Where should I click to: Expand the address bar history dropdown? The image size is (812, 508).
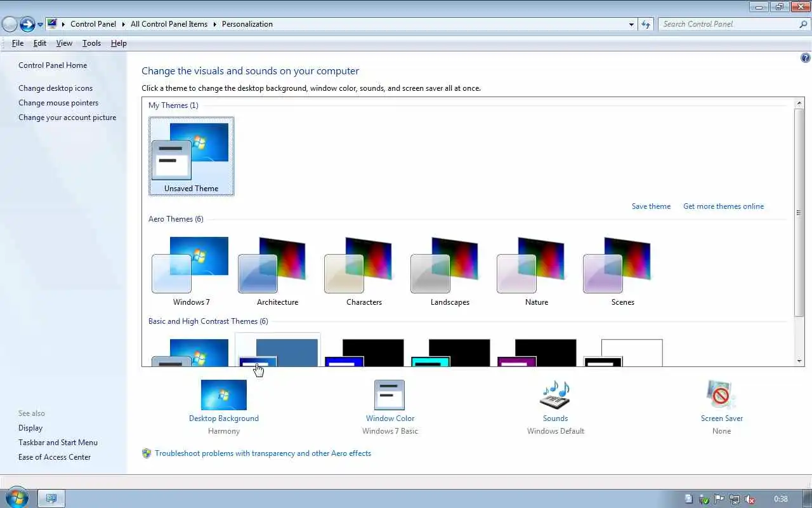coord(631,24)
